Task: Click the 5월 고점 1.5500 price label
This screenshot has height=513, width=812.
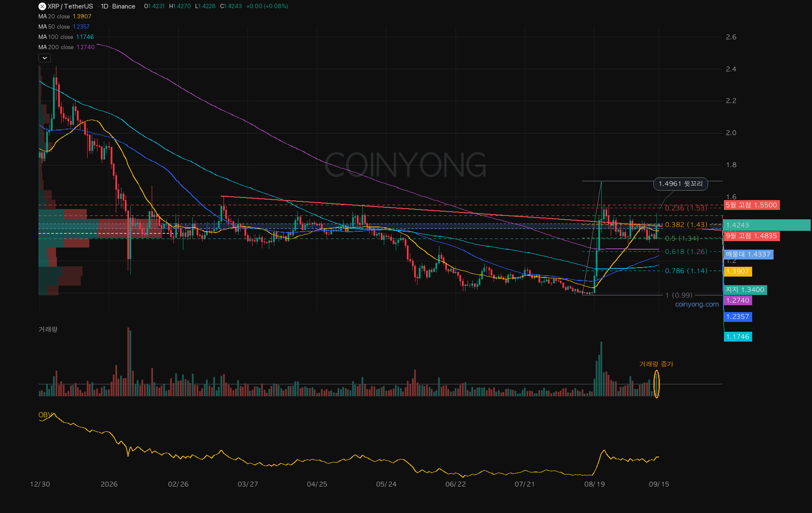Action: (x=752, y=205)
